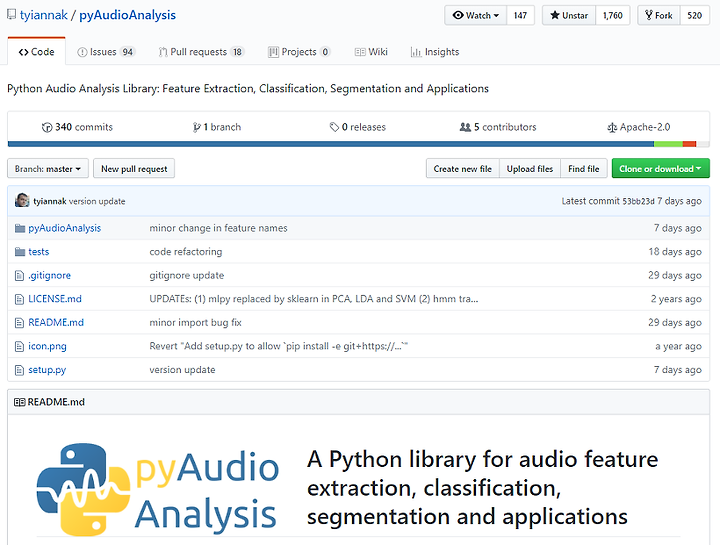The height and width of the screenshot is (545, 720).
Task: Click the branch icon
Action: coord(197,127)
